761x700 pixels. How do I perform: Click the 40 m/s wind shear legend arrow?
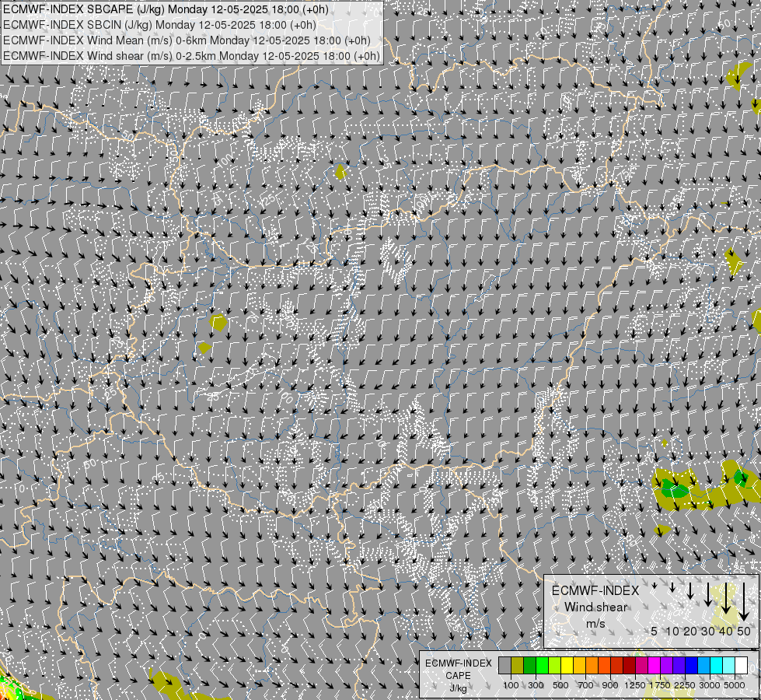[726, 598]
